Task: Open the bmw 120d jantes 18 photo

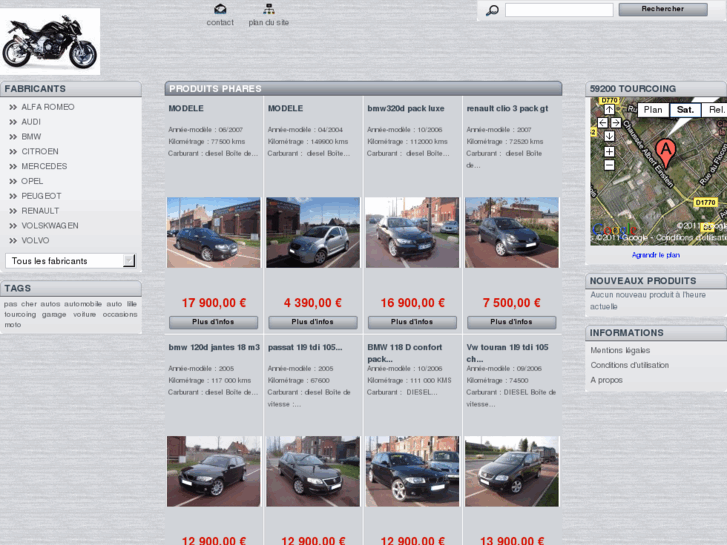Action: point(214,471)
